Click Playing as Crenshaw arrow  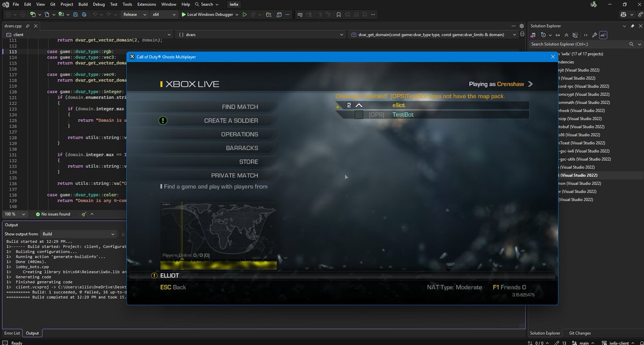(530, 84)
